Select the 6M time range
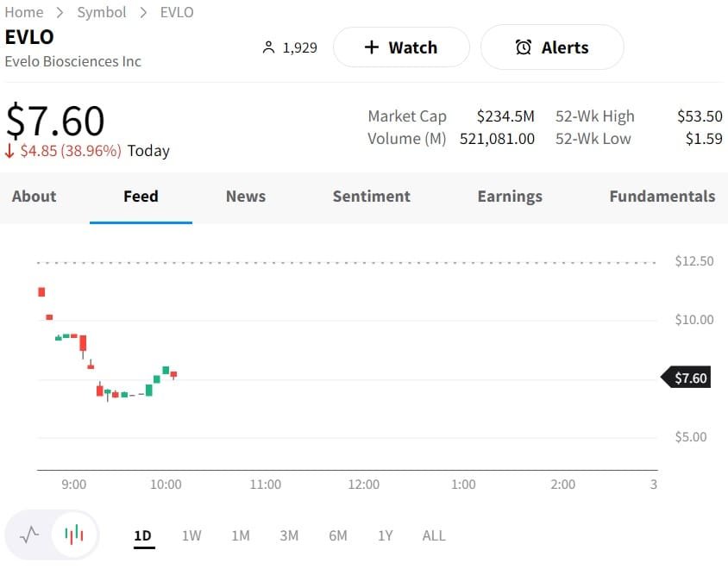728x569 pixels. [337, 535]
